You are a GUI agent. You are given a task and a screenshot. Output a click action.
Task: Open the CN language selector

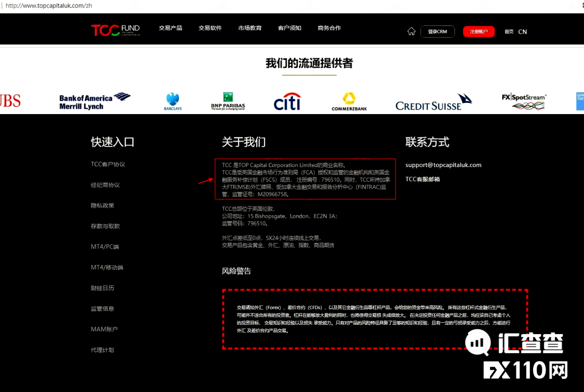pyautogui.click(x=522, y=32)
